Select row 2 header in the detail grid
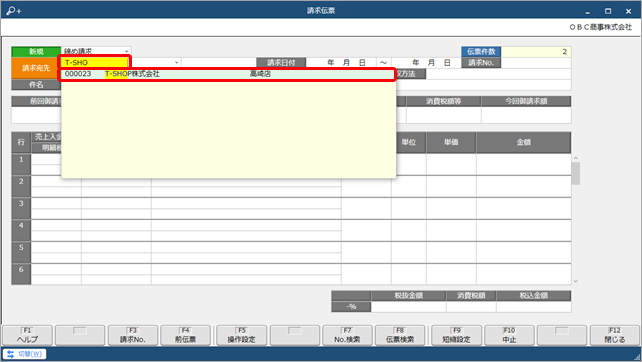Viewport: 642px width, 362px height. [21, 186]
